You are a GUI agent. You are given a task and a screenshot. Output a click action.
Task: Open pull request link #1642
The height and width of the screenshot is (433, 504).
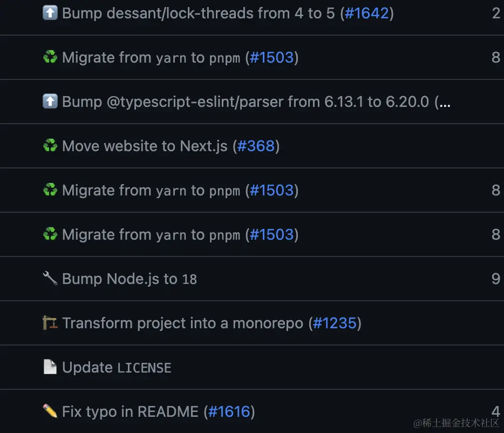pyautogui.click(x=367, y=13)
